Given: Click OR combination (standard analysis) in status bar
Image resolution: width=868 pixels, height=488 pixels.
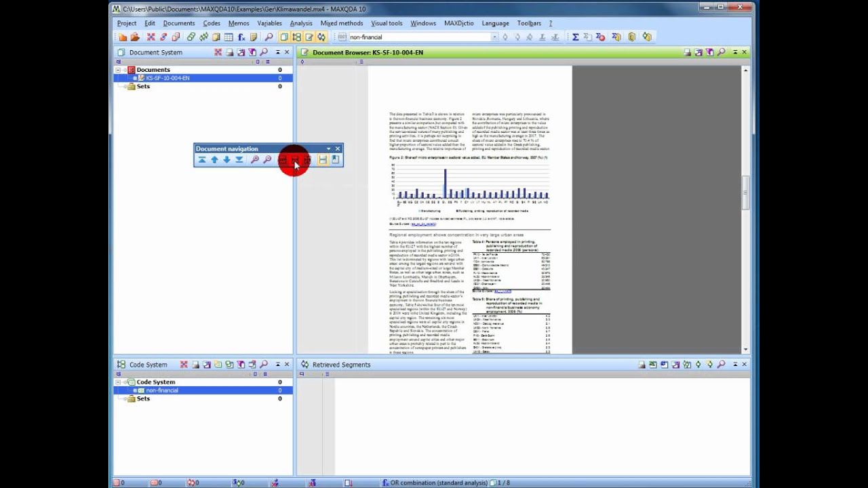Looking at the screenshot, I should [x=439, y=483].
